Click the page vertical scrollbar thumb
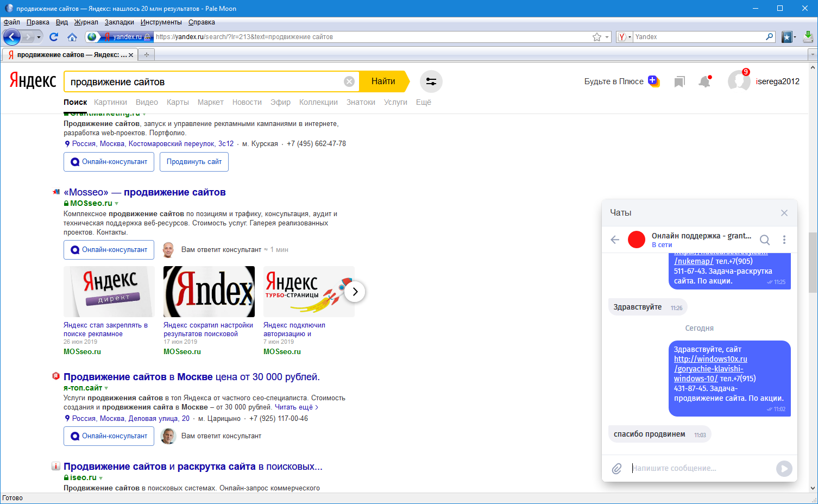The image size is (818, 504). coord(813,262)
